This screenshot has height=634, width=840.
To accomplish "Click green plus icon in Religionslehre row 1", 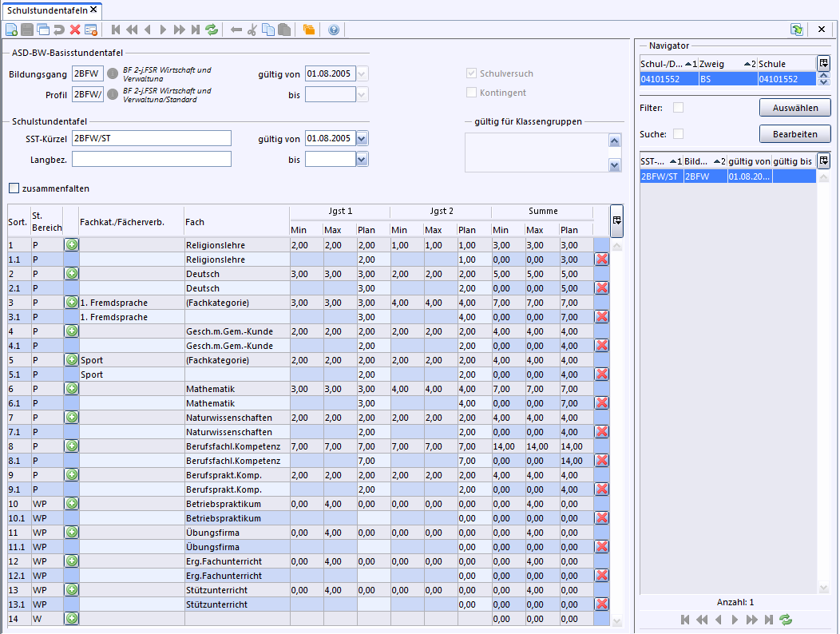I will pos(71,245).
